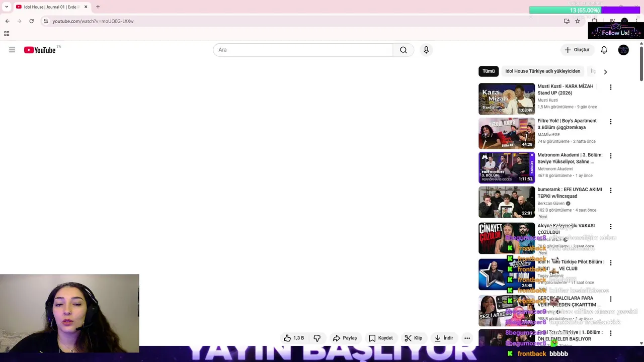
Task: Focus the Ara search field
Action: [303, 50]
